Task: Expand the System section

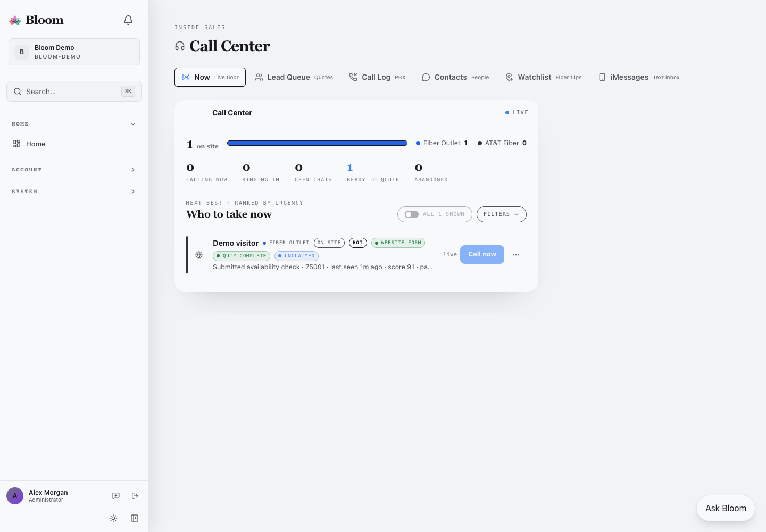Action: 74,192
